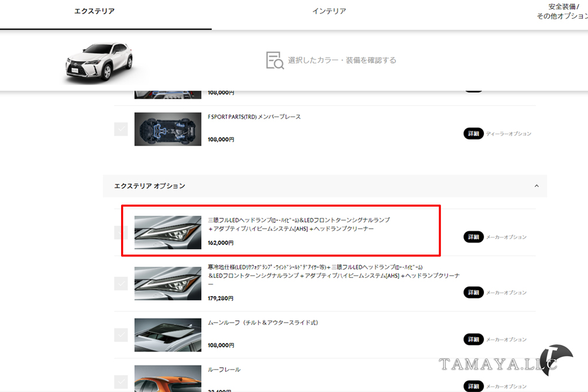This screenshot has height=392, width=588.
Task: Collapse the エクステリア オプション section chevron
Action: 537,186
